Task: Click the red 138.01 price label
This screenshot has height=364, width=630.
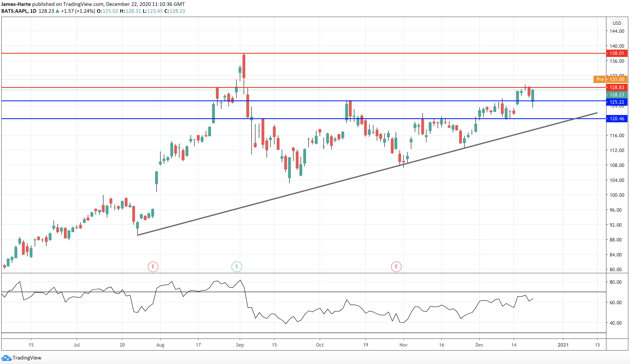Action: tap(617, 53)
